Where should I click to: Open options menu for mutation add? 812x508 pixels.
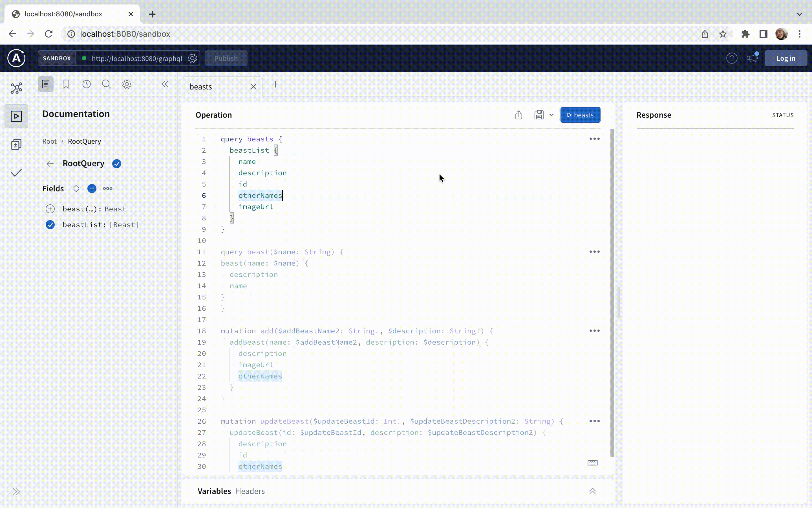[x=594, y=330]
